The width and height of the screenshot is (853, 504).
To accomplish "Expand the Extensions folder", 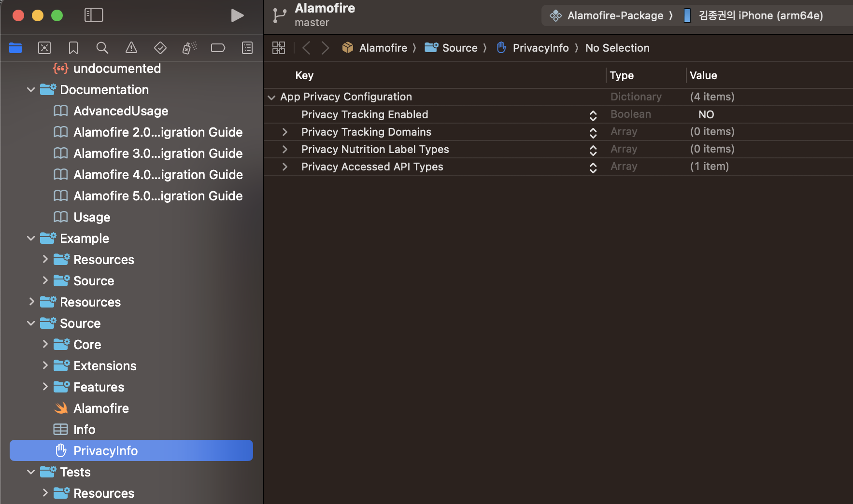I will [45, 365].
